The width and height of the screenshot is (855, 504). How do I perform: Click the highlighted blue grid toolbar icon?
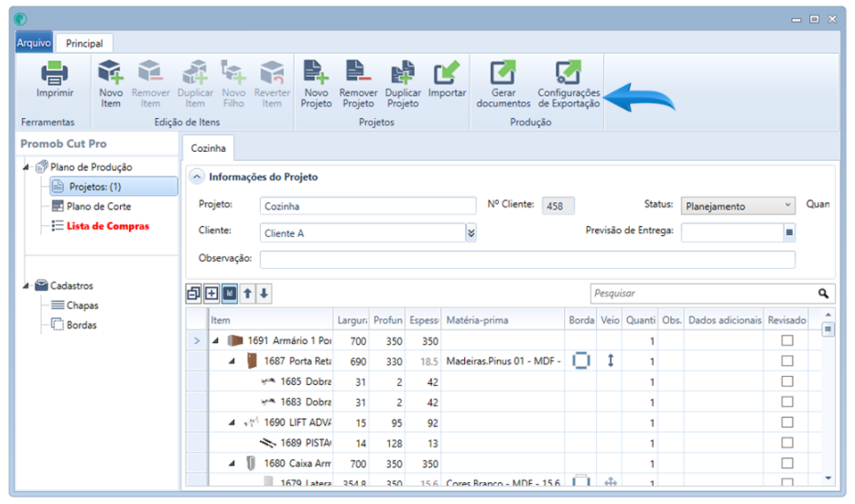click(x=230, y=294)
